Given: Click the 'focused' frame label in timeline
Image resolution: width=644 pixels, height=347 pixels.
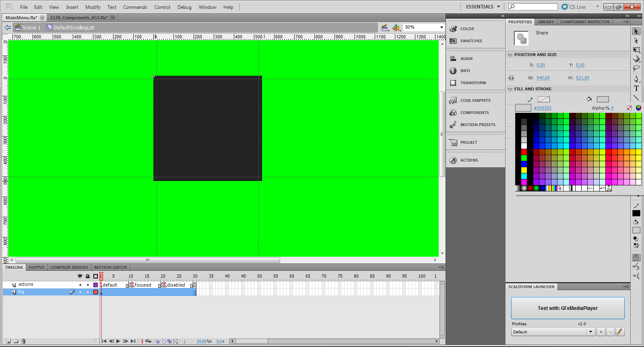Looking at the screenshot, I should pos(143,285).
